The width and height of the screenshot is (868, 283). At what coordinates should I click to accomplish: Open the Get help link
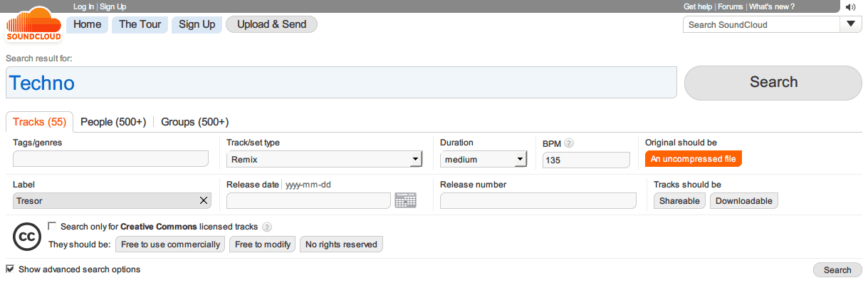(698, 6)
